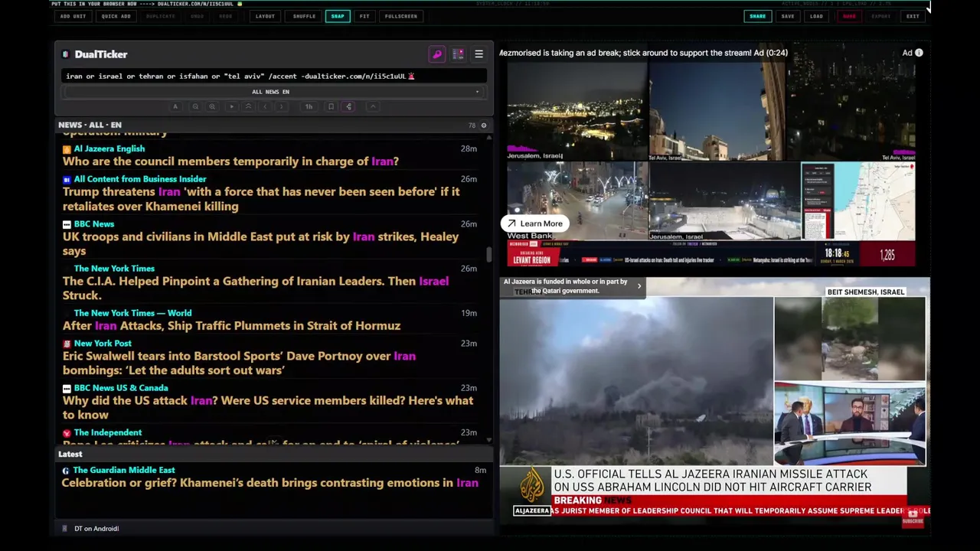980x551 pixels.
Task: Toggle FIT mode in top toolbar
Action: [x=364, y=16]
